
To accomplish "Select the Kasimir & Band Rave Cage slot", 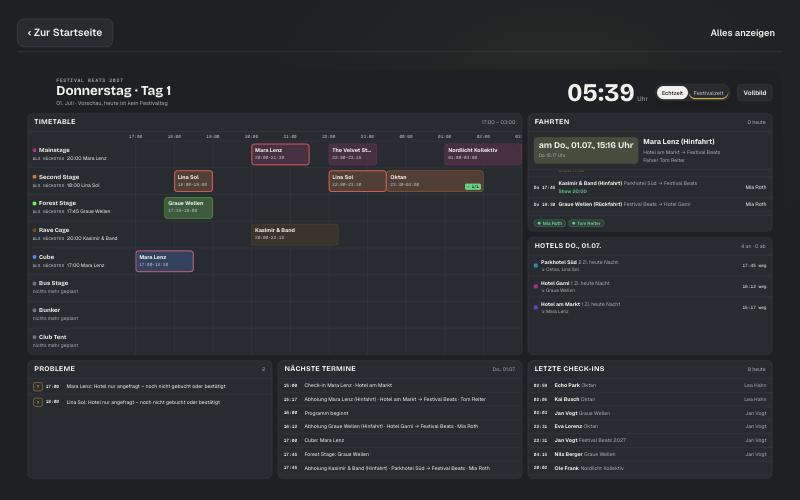I will pos(295,234).
